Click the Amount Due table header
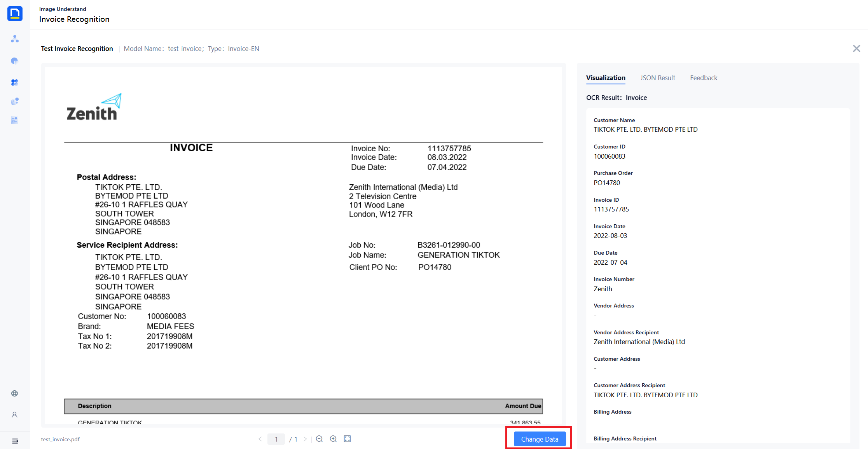Viewport: 868px width, 449px height. point(523,406)
